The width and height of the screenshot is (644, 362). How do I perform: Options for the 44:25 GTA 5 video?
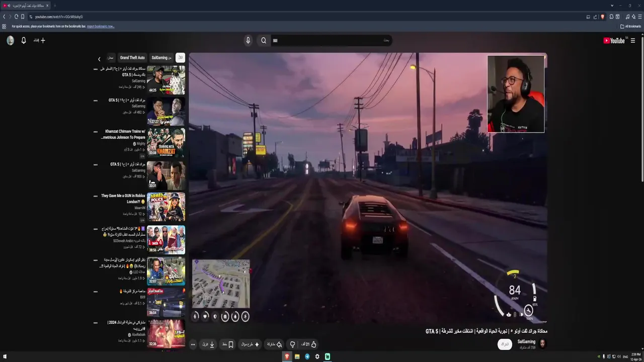pos(96,69)
